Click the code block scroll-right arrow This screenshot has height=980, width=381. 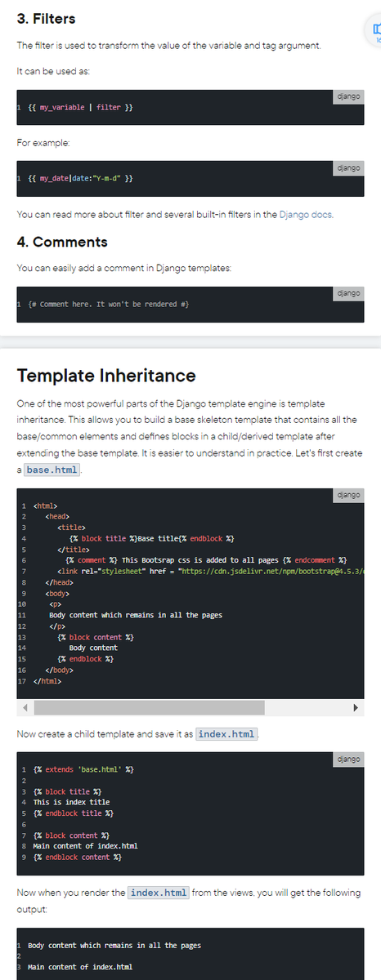point(356,706)
